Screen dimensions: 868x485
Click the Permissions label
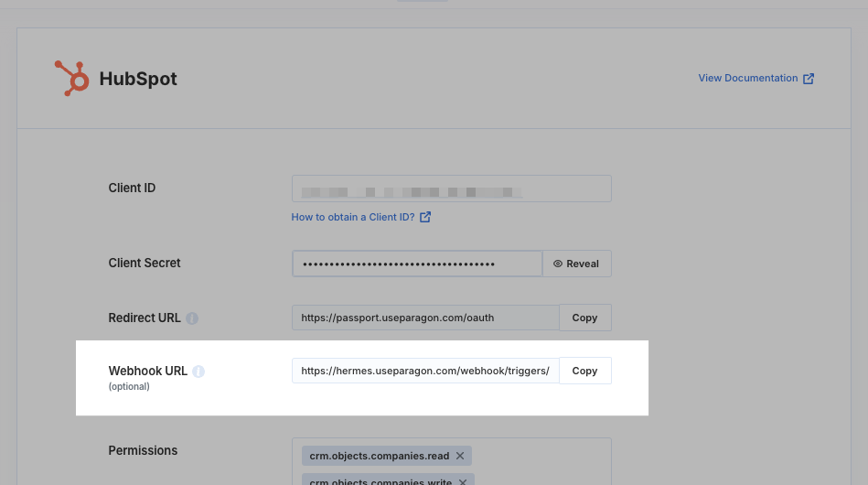click(143, 450)
